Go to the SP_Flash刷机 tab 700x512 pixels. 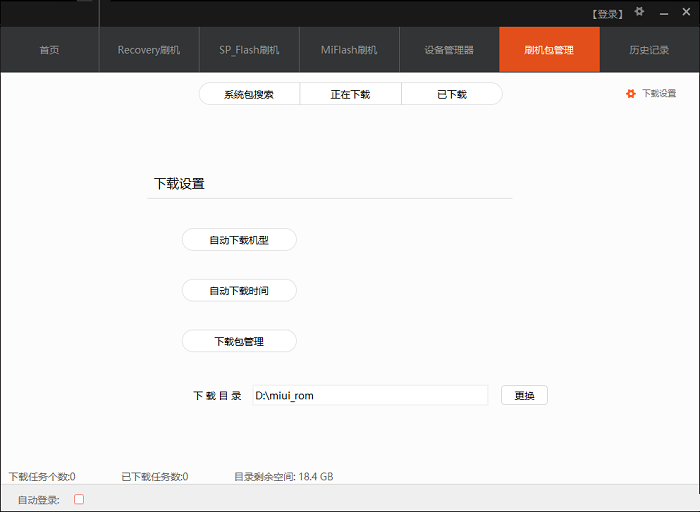(x=249, y=50)
